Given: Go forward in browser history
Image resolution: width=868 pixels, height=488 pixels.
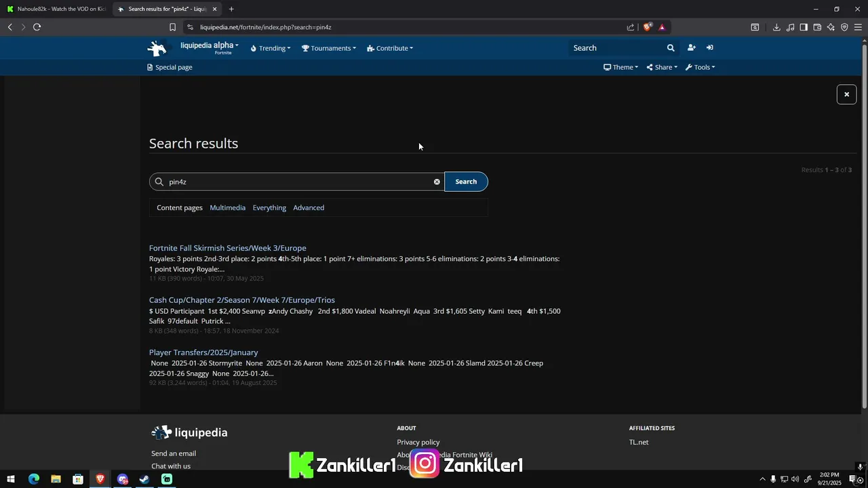Looking at the screenshot, I should pos(23,27).
